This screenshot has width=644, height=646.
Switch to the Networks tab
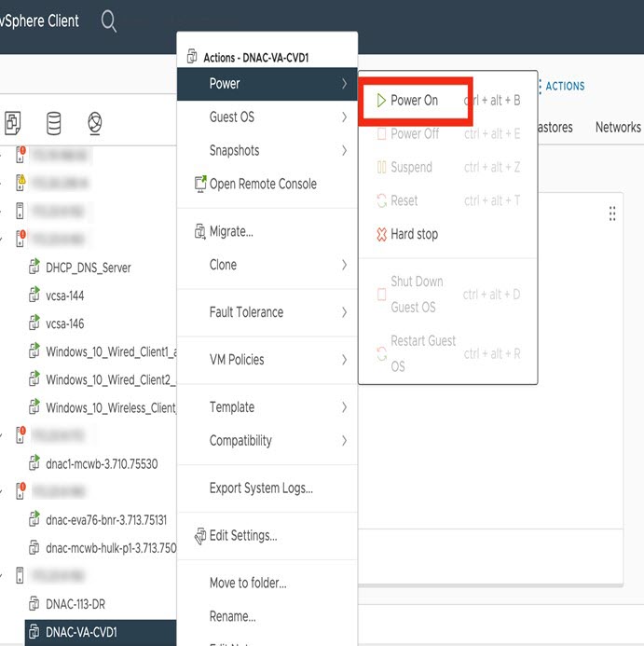pos(618,128)
